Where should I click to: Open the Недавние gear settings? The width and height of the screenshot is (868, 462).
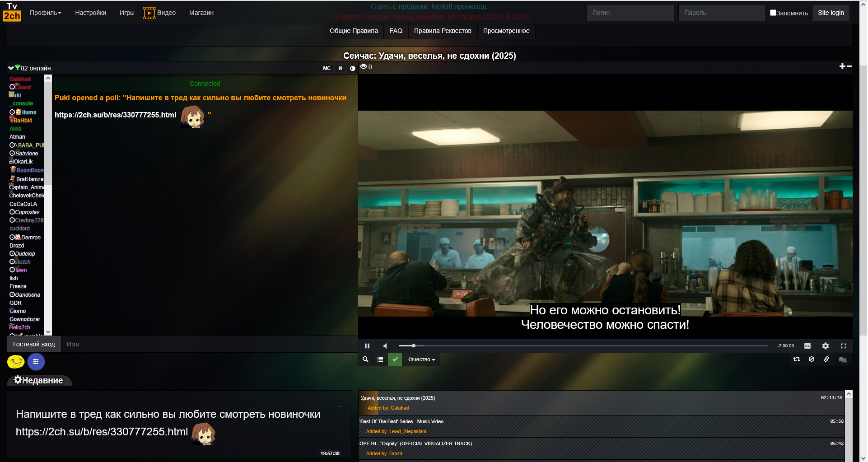[18, 380]
